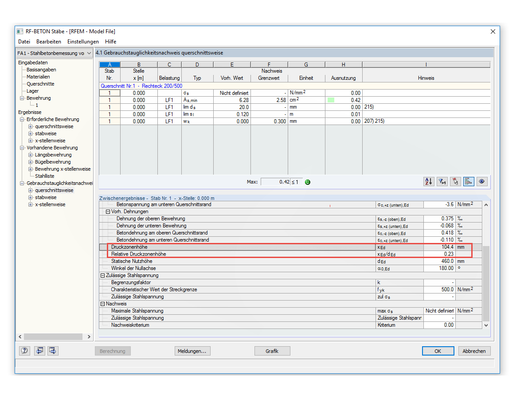Open the Meldungen... dialog
The width and height of the screenshot is (532, 399).
pyautogui.click(x=192, y=351)
